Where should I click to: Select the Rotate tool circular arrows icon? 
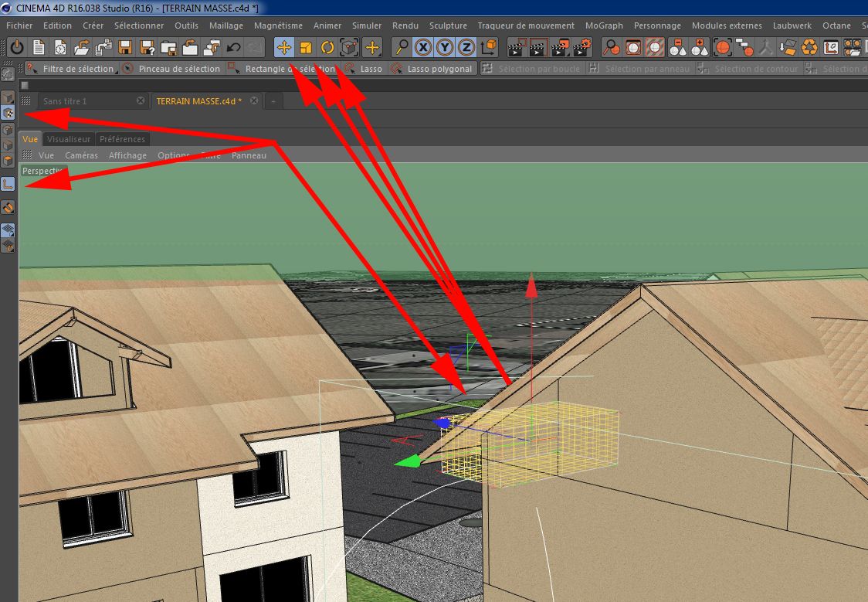[327, 48]
